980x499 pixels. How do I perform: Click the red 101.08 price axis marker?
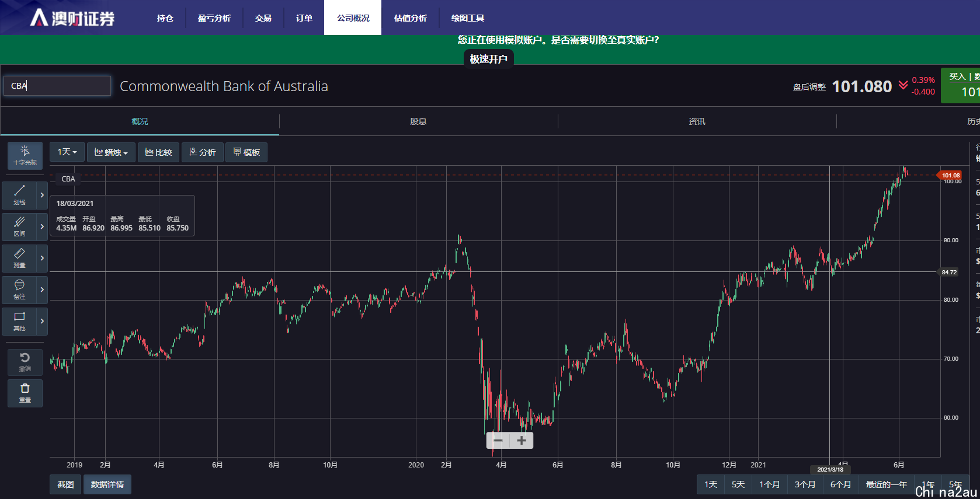(x=950, y=175)
